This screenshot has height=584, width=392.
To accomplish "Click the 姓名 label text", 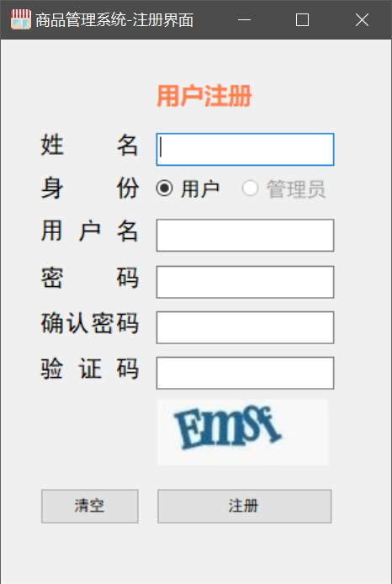I will click(x=90, y=145).
